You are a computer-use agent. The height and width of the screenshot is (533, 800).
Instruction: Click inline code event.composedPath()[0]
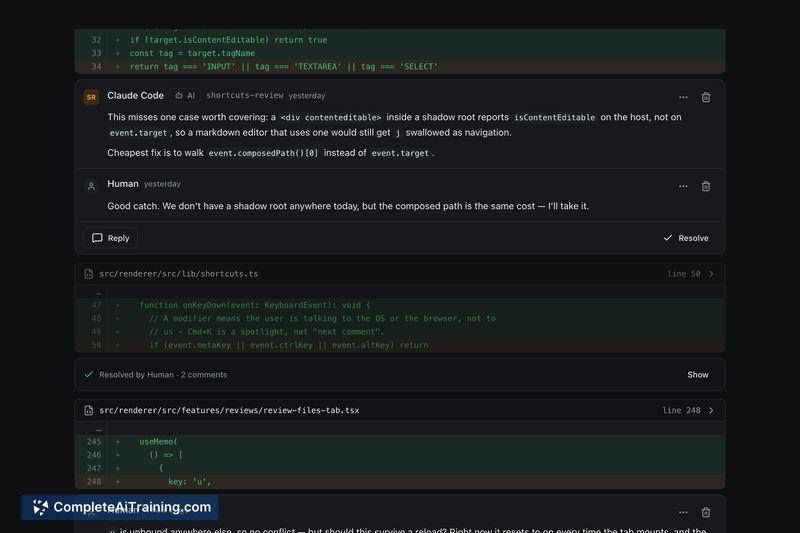point(263,153)
